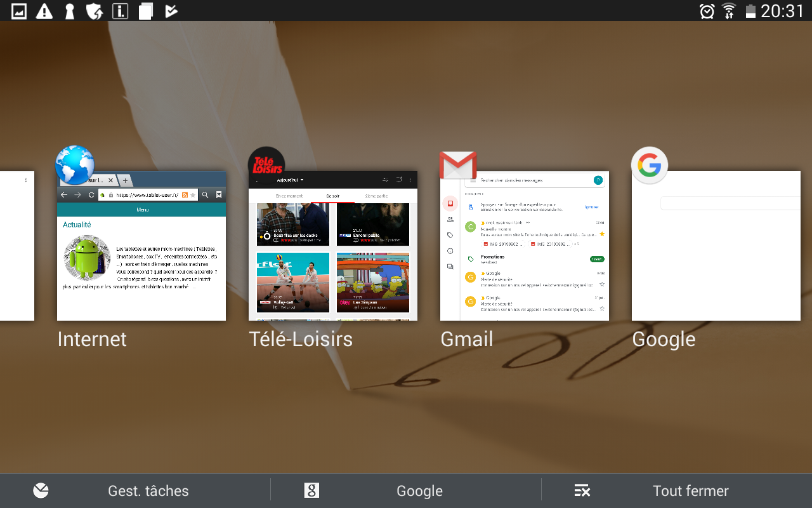Open the hamburger menu in Gmail preview
Screen dimensions: 812x508
pos(473,180)
